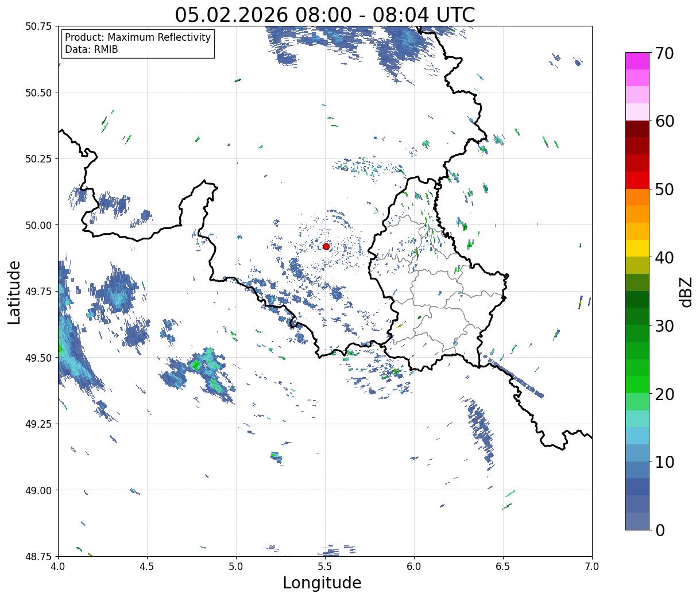Viewport: 700px width, 597px height.
Task: Click the latitude tick label 50.75
Action: (38, 26)
